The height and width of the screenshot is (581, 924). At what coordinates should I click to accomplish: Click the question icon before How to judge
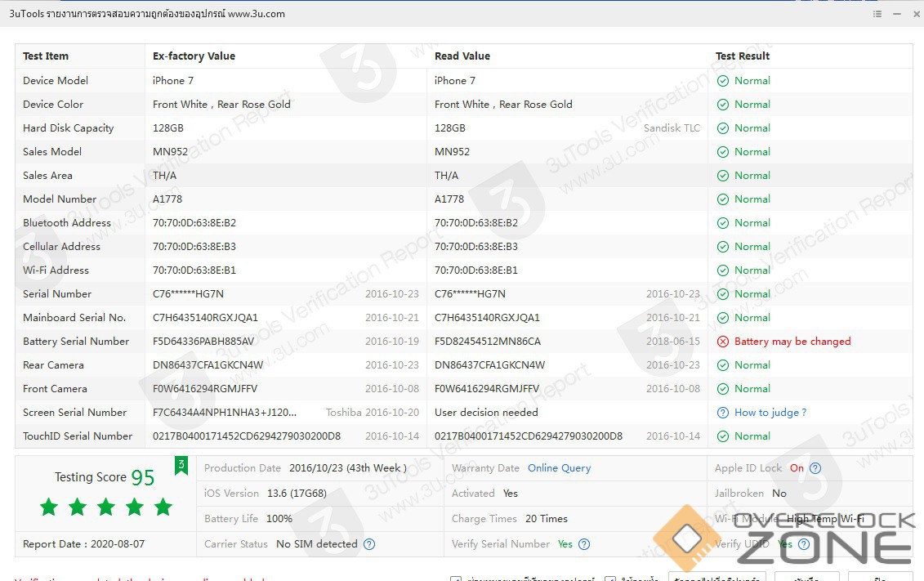coord(722,413)
